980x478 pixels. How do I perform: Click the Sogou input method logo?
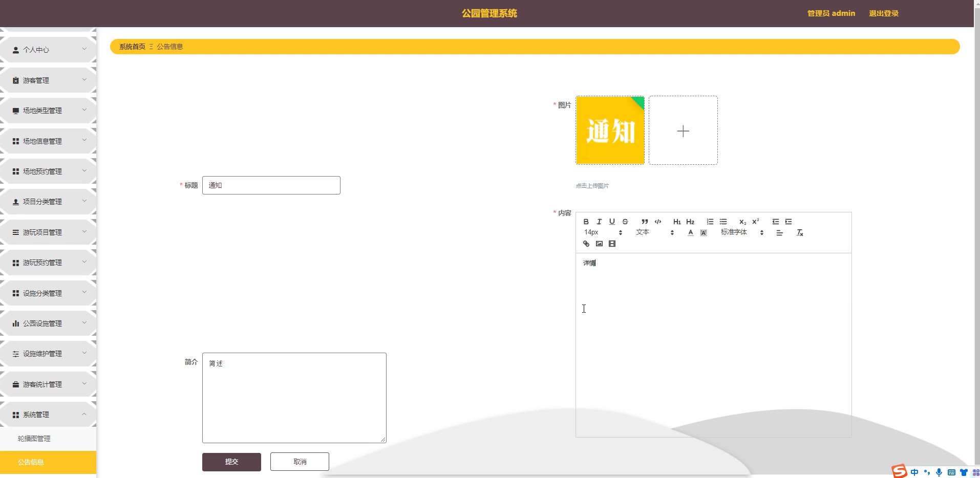[899, 471]
